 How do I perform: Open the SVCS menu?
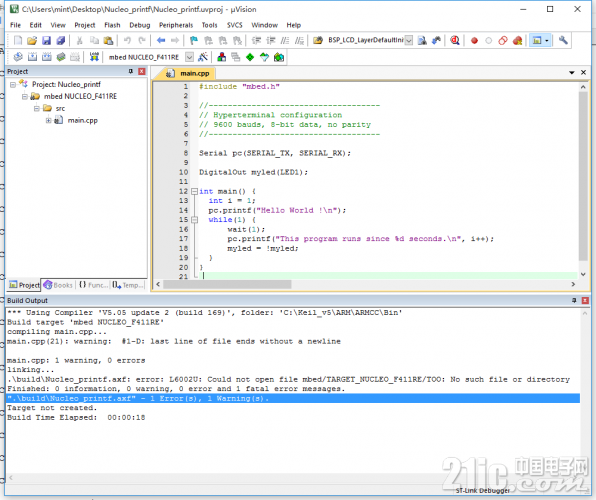(x=235, y=25)
